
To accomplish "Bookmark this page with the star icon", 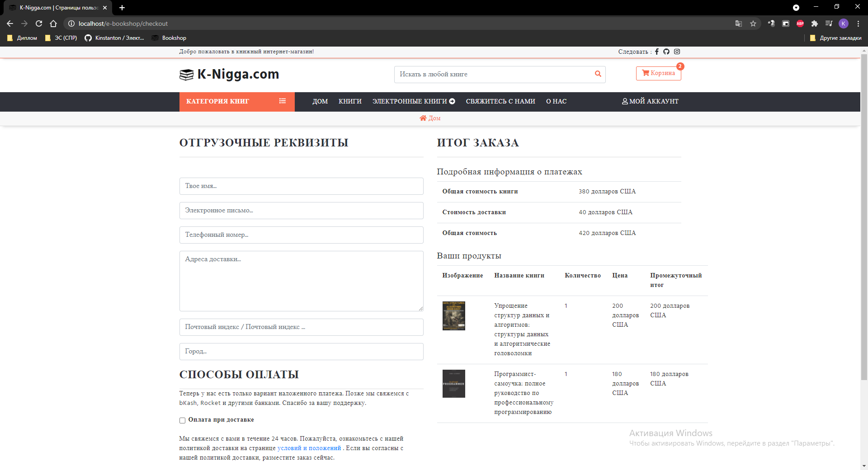I will pos(753,23).
